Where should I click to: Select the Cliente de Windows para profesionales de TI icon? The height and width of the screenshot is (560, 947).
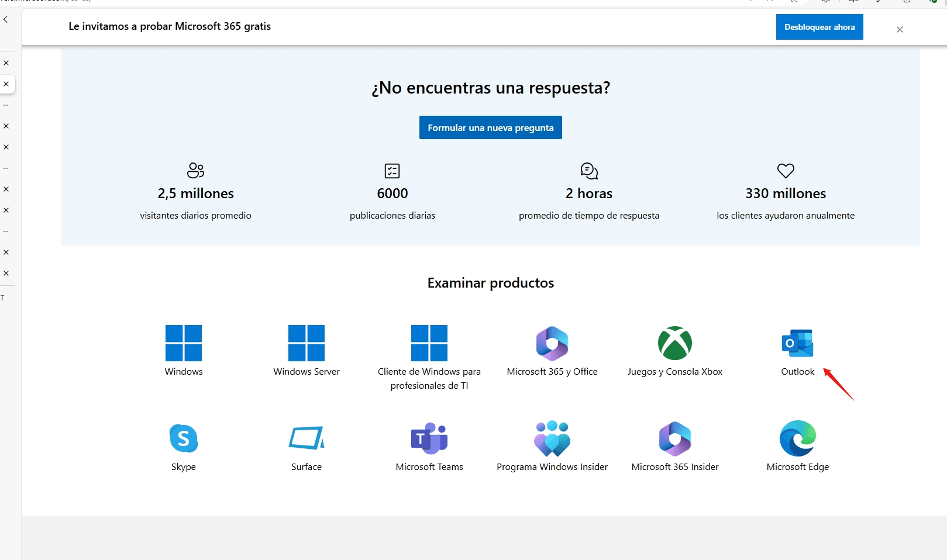pos(429,343)
